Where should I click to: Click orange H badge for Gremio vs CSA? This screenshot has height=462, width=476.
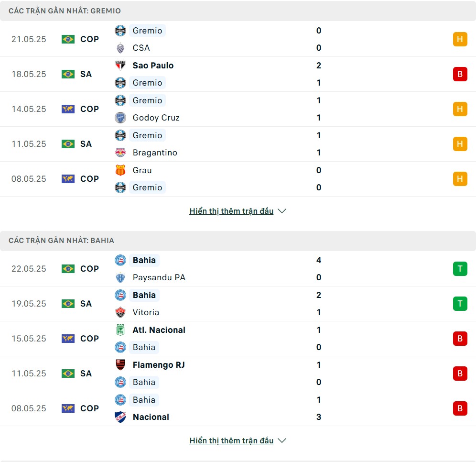(x=460, y=39)
